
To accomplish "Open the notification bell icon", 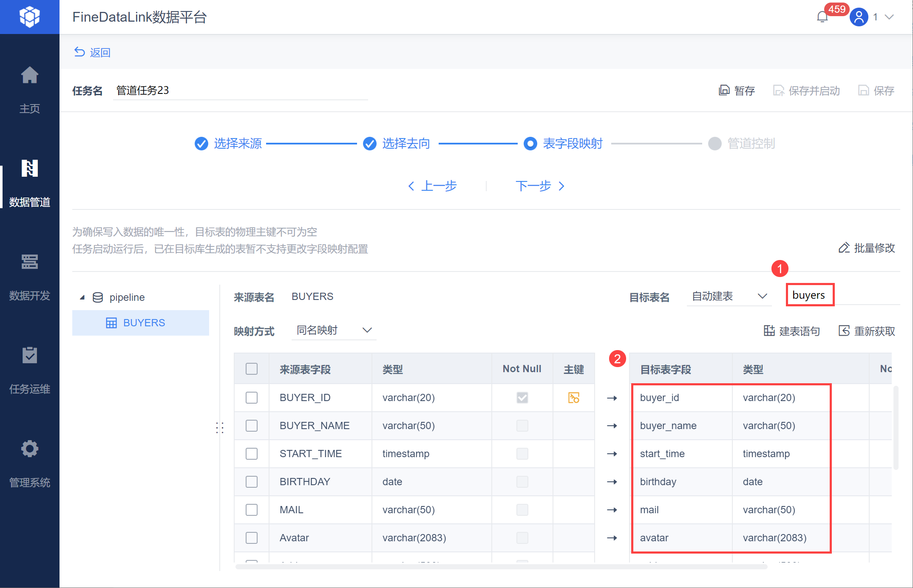I will (822, 17).
